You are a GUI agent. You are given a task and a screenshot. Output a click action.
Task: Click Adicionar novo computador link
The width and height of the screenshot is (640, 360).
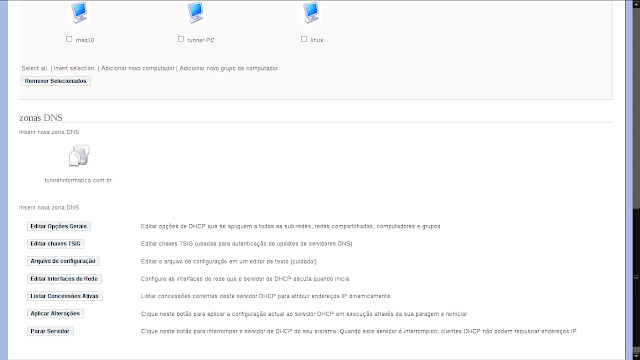(138, 68)
